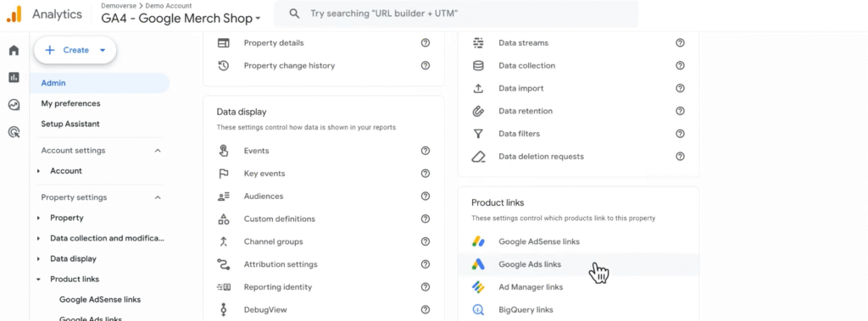Click the Reporting identity icon
Screen dimensions: 868x321
click(223, 286)
